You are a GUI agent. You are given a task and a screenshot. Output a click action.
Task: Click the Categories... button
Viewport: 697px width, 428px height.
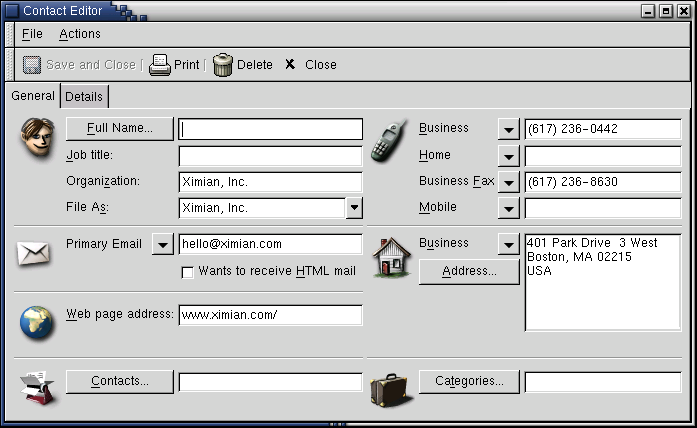pos(469,381)
